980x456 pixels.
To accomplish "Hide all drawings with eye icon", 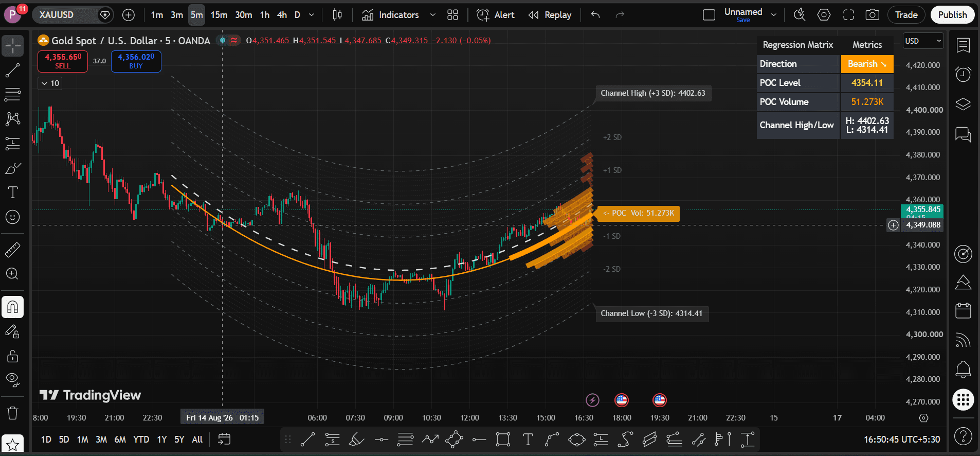I will (13, 380).
